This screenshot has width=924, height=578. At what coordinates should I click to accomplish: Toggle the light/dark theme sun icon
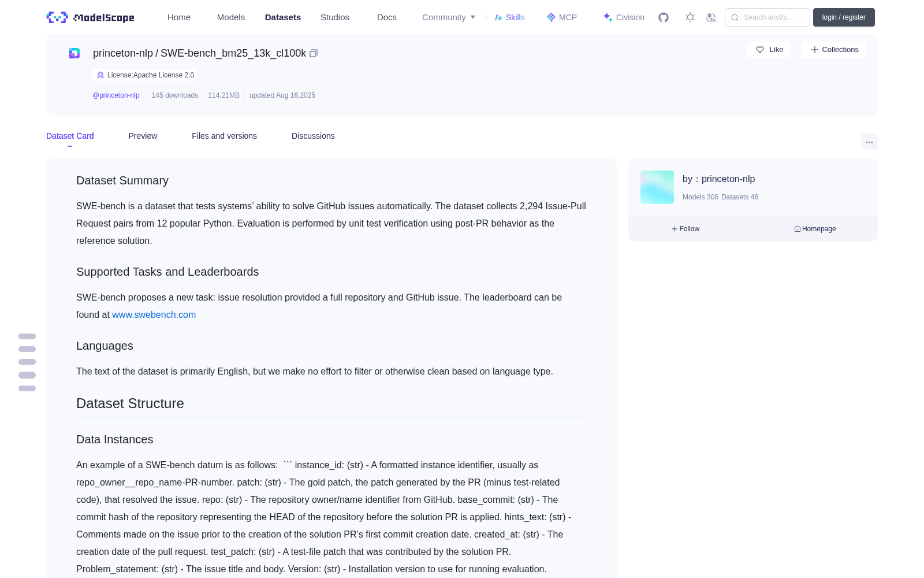(x=690, y=17)
